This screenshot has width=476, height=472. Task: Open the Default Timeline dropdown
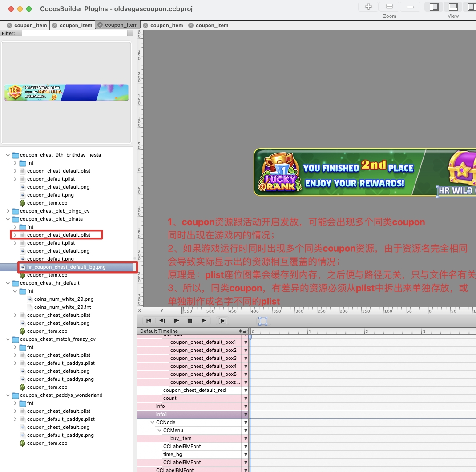tap(243, 331)
